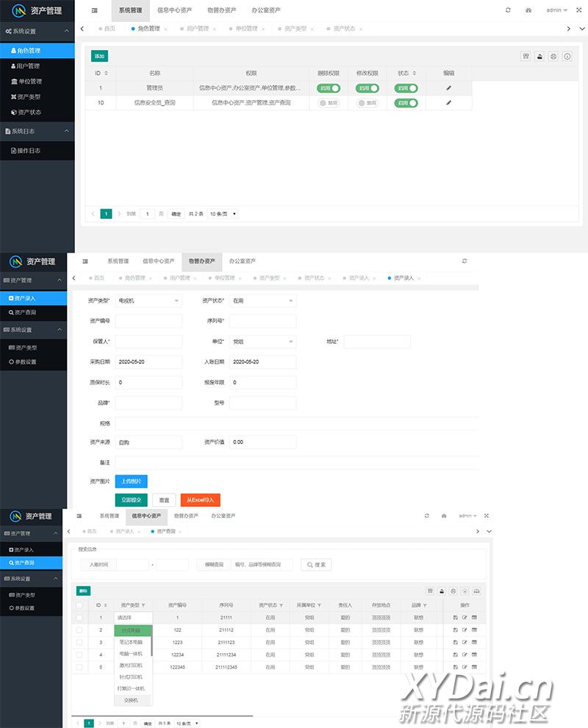This screenshot has width=588, height=728.
Task: Turn off 状态 switch for 信息安全员_查询
Action: point(406,103)
